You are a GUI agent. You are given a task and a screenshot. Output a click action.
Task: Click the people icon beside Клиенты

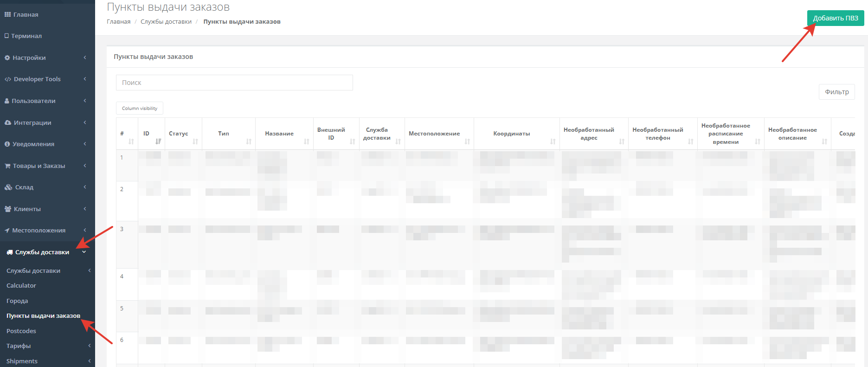8,209
